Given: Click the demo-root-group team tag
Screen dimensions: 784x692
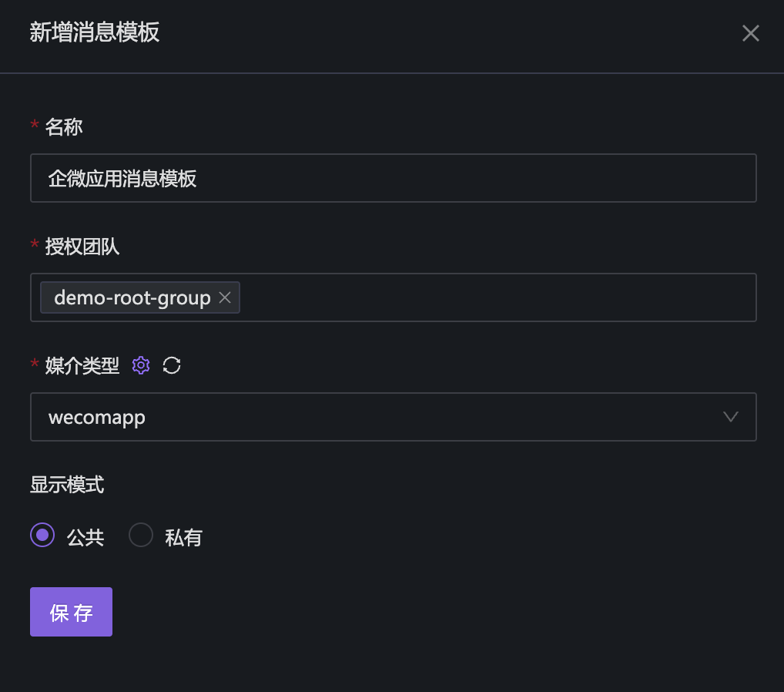Looking at the screenshot, I should pos(132,297).
